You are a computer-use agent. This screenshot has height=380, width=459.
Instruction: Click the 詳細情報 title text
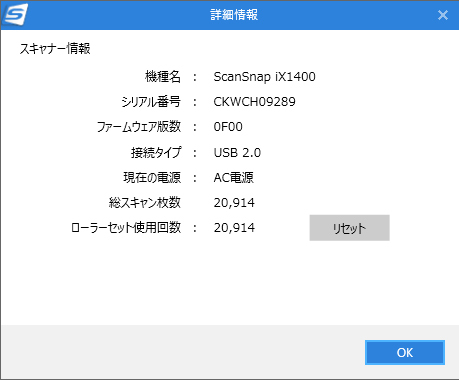pyautogui.click(x=234, y=15)
